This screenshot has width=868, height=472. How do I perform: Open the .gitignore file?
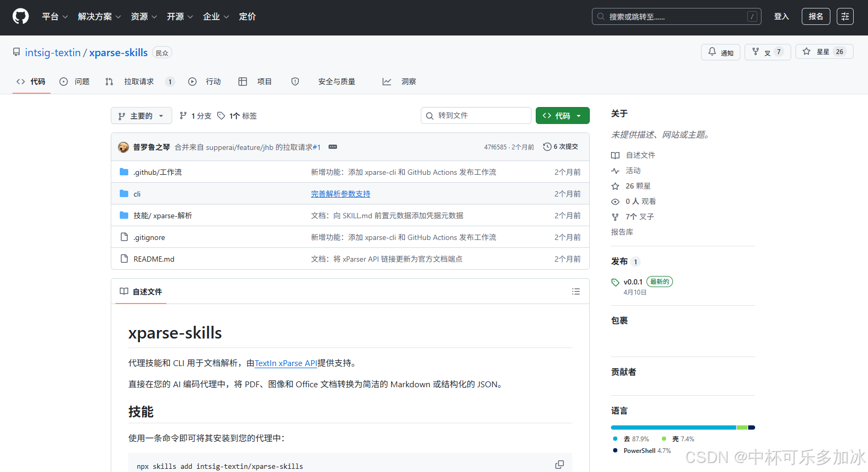[x=149, y=237]
